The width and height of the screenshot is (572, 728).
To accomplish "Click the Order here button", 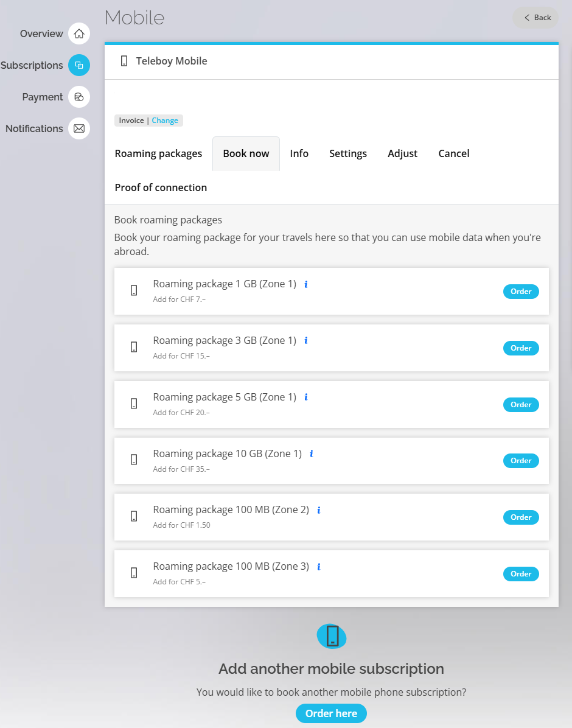I will coord(331,713).
